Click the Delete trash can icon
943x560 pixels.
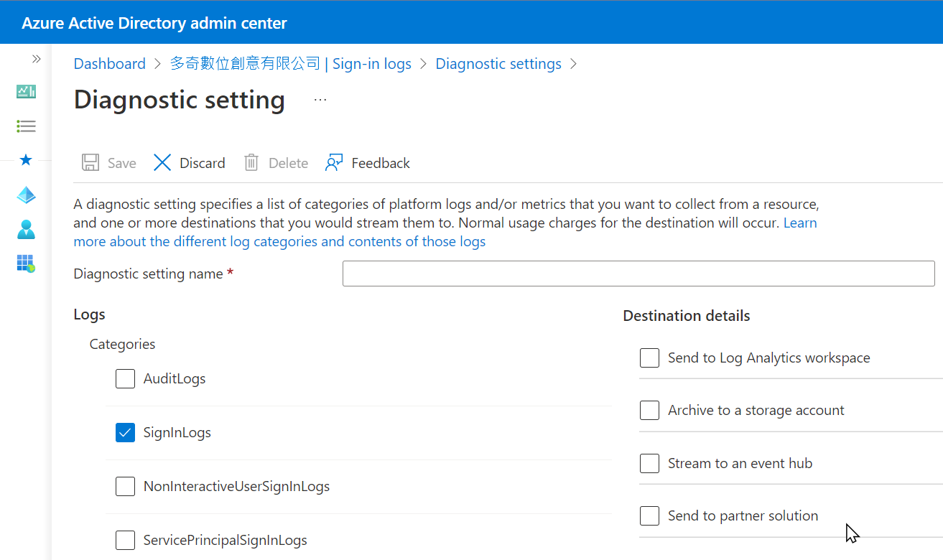(251, 162)
